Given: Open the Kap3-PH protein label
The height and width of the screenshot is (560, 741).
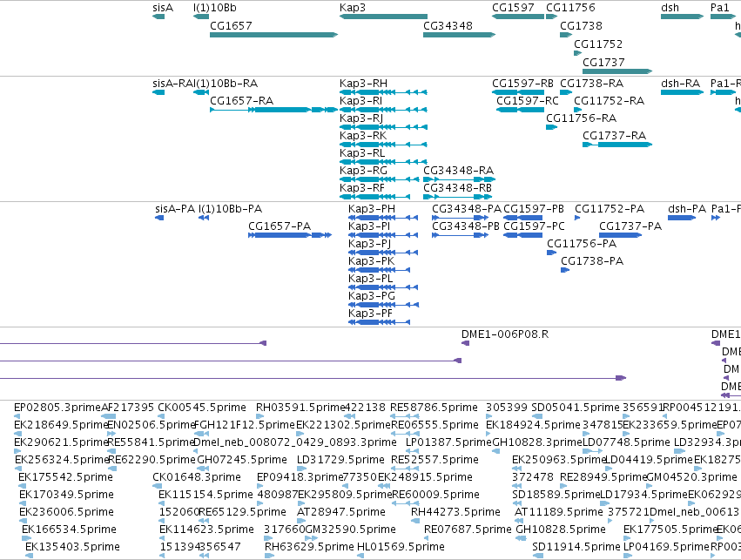Looking at the screenshot, I should click(372, 209).
